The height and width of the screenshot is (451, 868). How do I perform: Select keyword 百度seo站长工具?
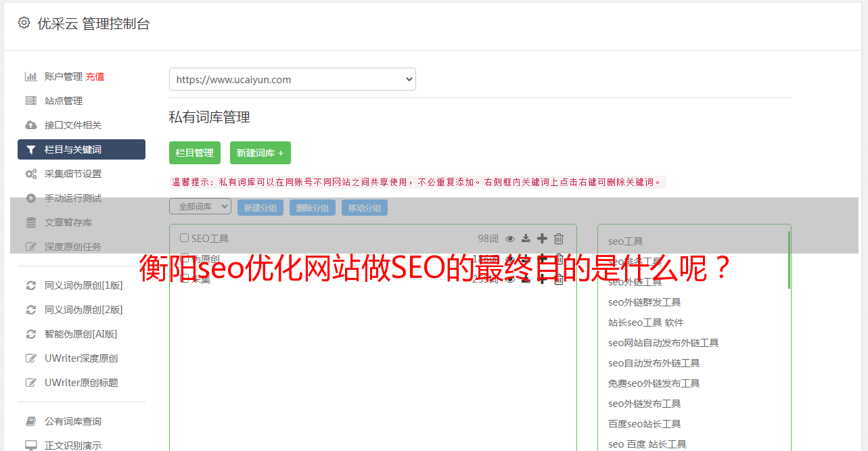pyautogui.click(x=645, y=424)
